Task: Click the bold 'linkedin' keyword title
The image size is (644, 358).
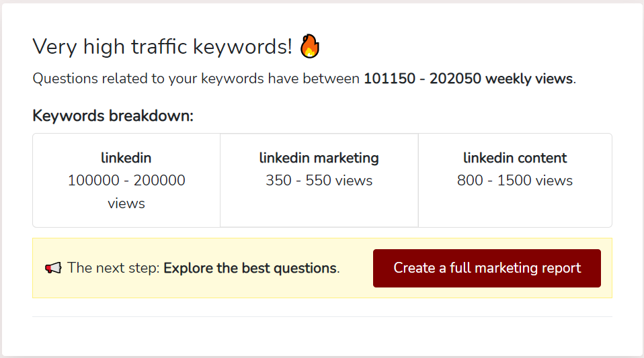Action: tap(126, 158)
